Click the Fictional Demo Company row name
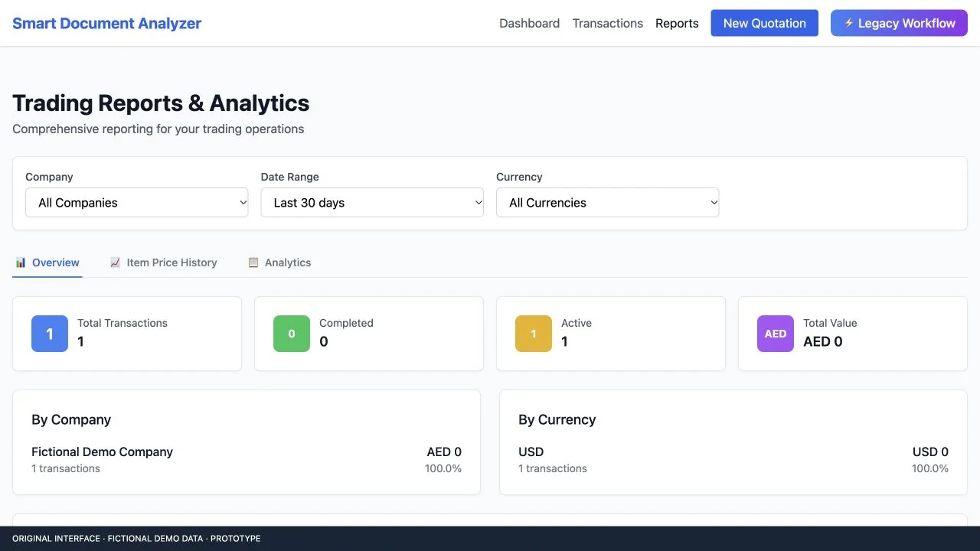 point(103,452)
